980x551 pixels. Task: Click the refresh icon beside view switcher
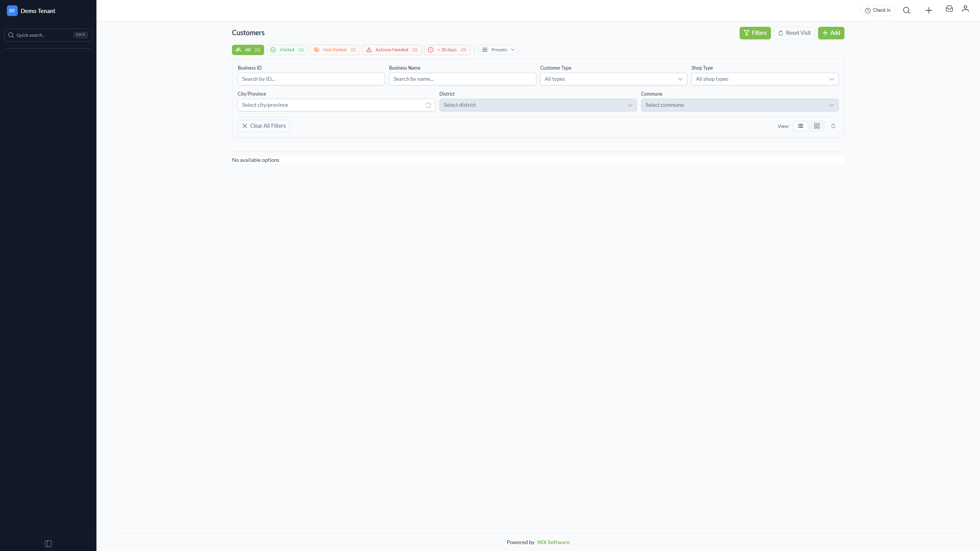pyautogui.click(x=833, y=126)
